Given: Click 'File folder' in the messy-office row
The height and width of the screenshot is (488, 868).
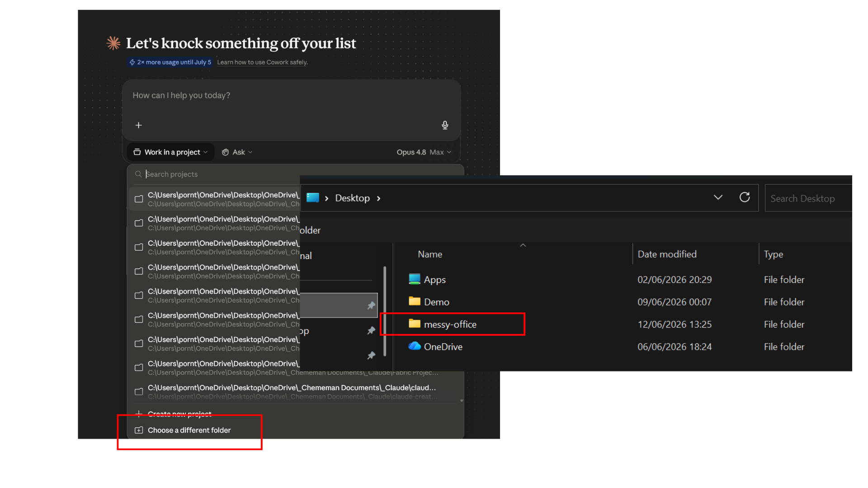Looking at the screenshot, I should point(784,324).
